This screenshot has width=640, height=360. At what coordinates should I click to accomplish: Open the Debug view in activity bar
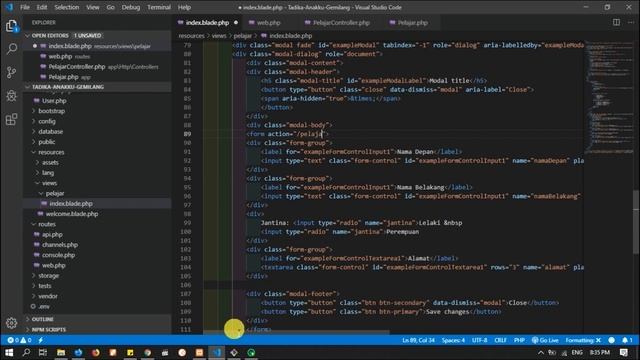click(x=11, y=96)
